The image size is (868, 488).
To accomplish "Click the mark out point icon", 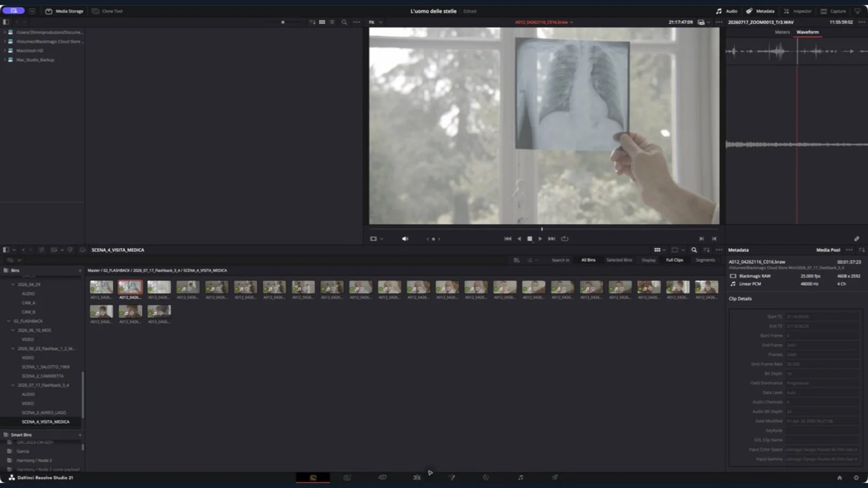I will [714, 239].
